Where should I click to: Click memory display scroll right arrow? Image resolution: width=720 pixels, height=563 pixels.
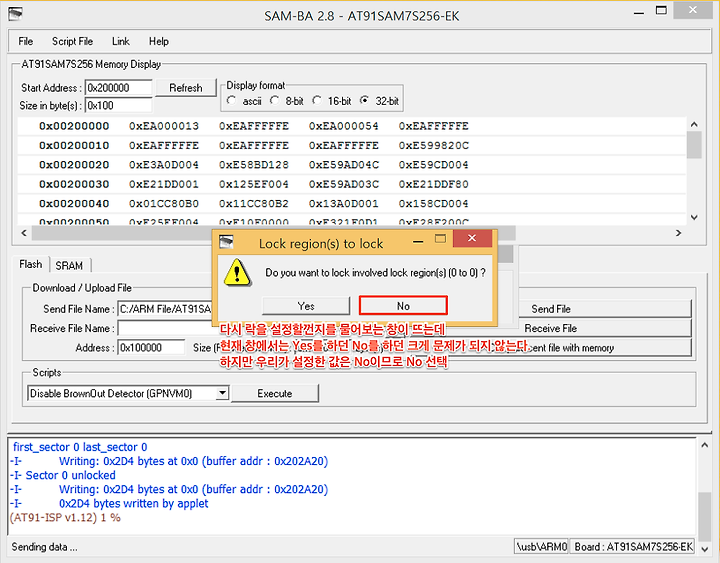click(x=679, y=233)
